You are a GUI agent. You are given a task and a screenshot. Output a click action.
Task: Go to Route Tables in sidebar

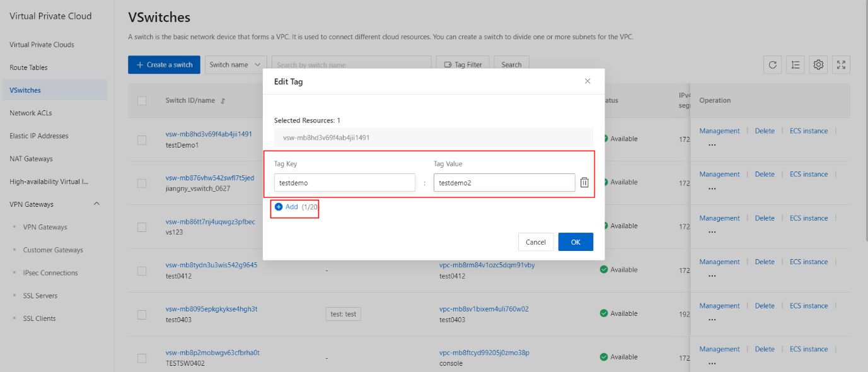point(29,67)
